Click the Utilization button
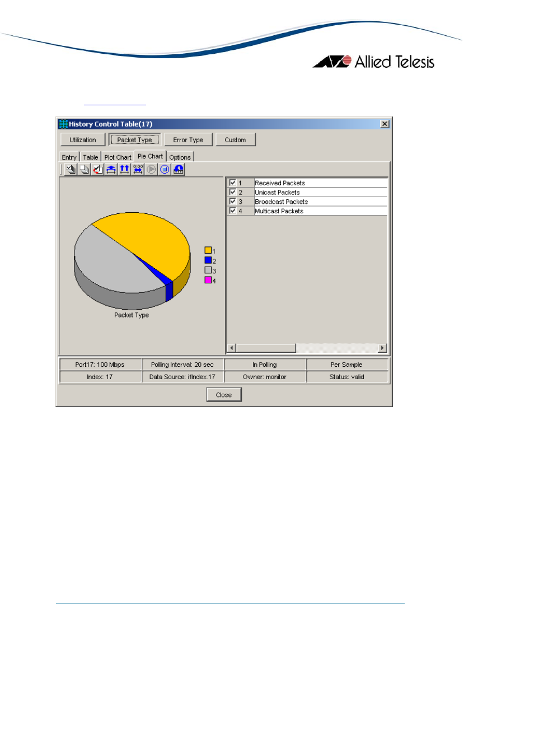534x756 pixels. (x=83, y=140)
